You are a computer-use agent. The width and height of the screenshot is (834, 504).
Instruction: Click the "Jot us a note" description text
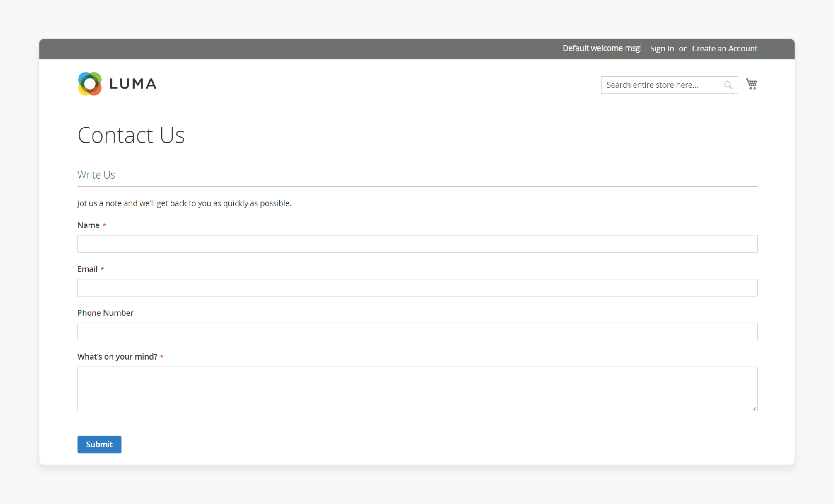184,203
